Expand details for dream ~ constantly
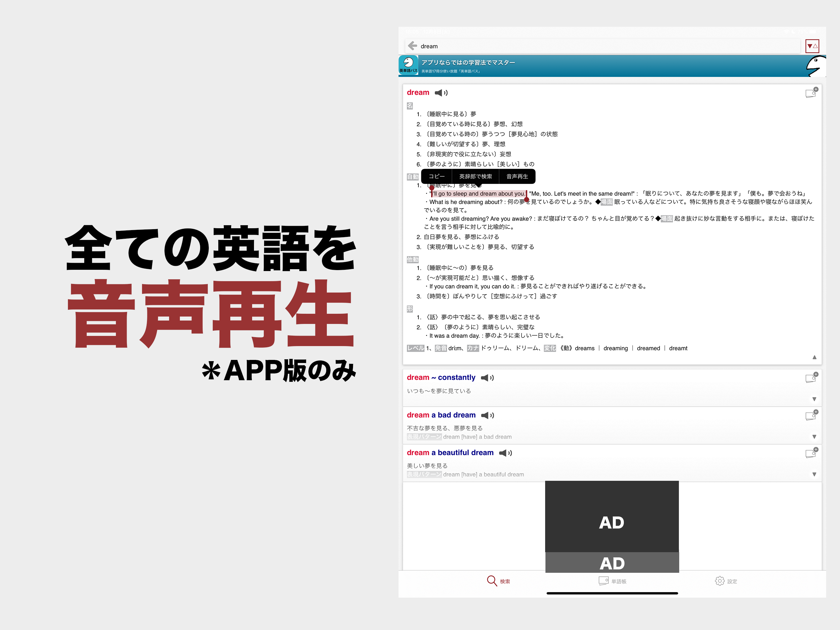 (x=814, y=399)
